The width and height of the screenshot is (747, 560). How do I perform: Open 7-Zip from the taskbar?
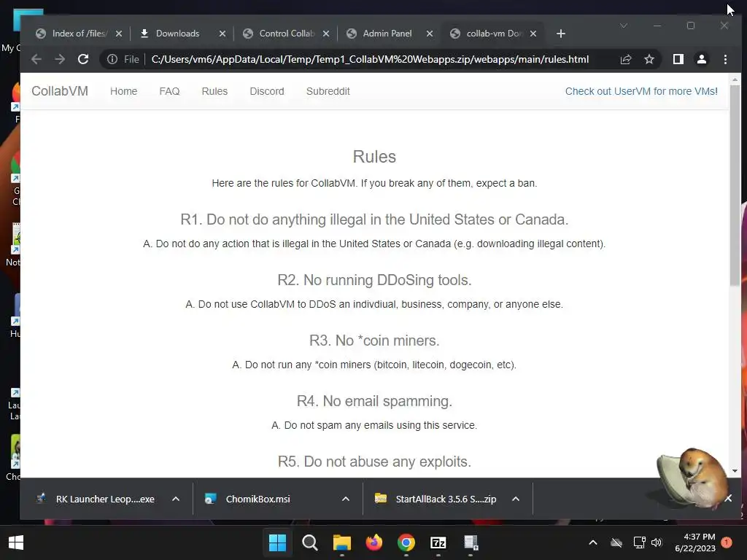[438, 542]
